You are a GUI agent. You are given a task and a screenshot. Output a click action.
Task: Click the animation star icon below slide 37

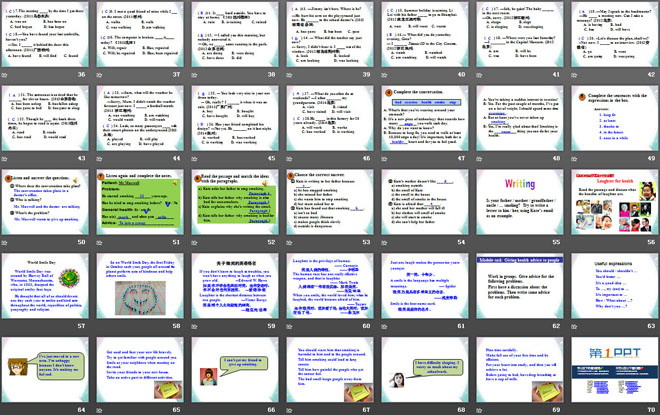[99, 75]
